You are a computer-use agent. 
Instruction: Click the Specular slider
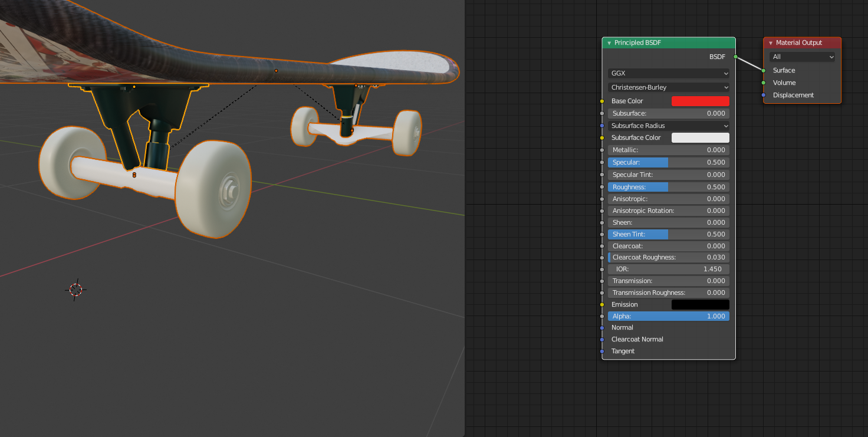[x=669, y=162]
